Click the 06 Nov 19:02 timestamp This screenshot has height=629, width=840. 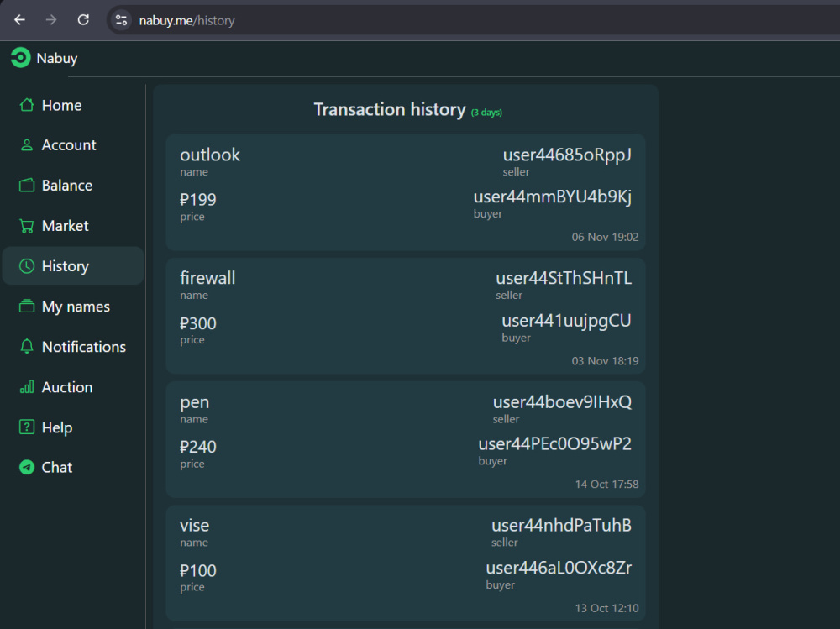(x=605, y=237)
